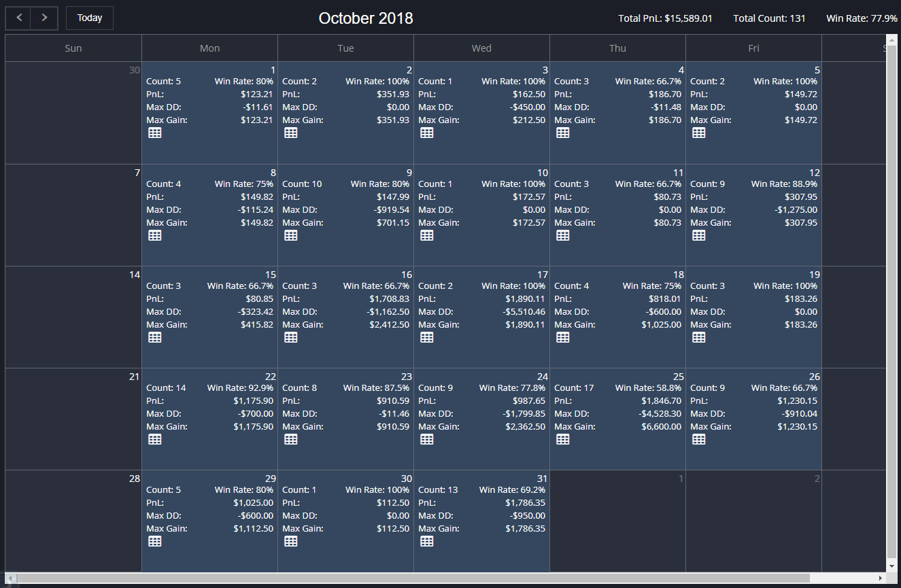Open trade table icon for October 23

(291, 439)
